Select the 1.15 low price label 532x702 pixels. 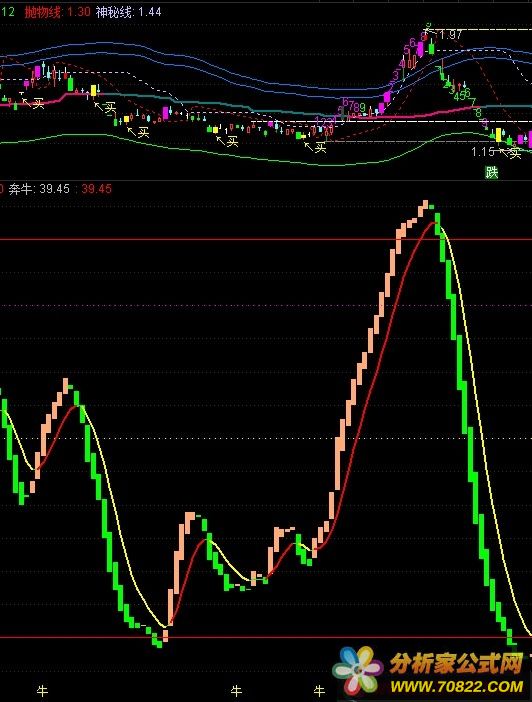coord(482,152)
